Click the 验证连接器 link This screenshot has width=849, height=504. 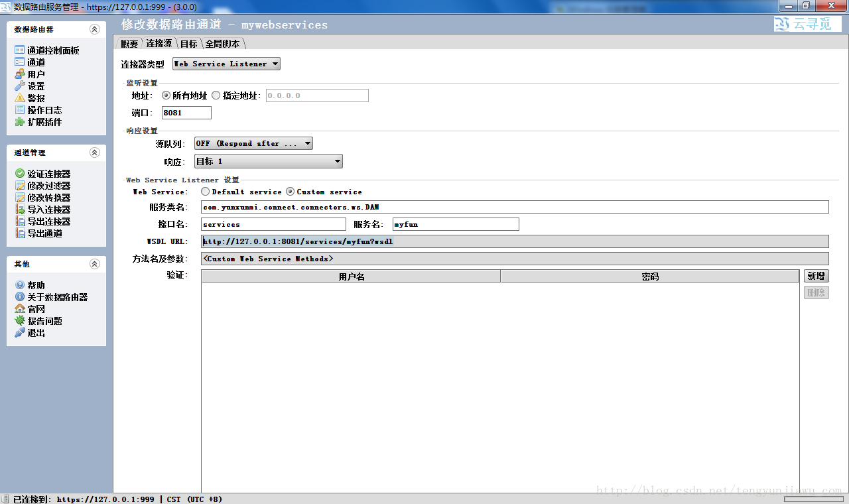click(x=49, y=174)
